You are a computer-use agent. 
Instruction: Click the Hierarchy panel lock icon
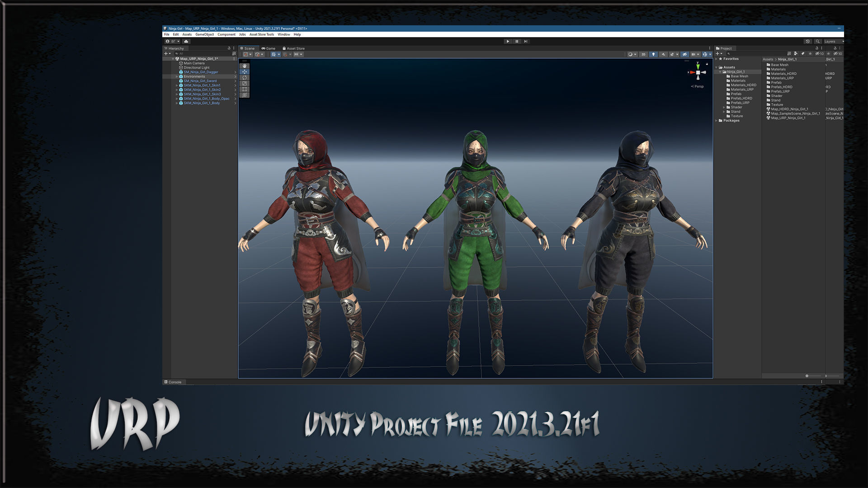(229, 48)
